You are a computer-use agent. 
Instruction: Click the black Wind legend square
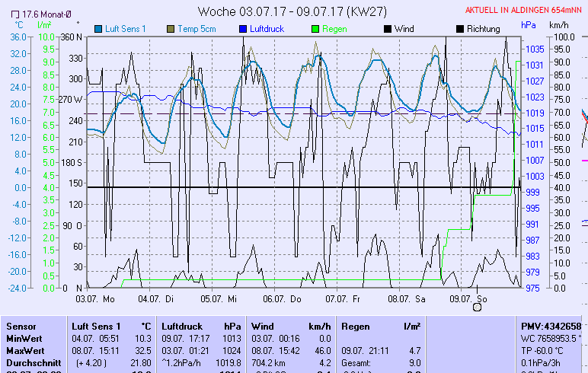coord(388,29)
